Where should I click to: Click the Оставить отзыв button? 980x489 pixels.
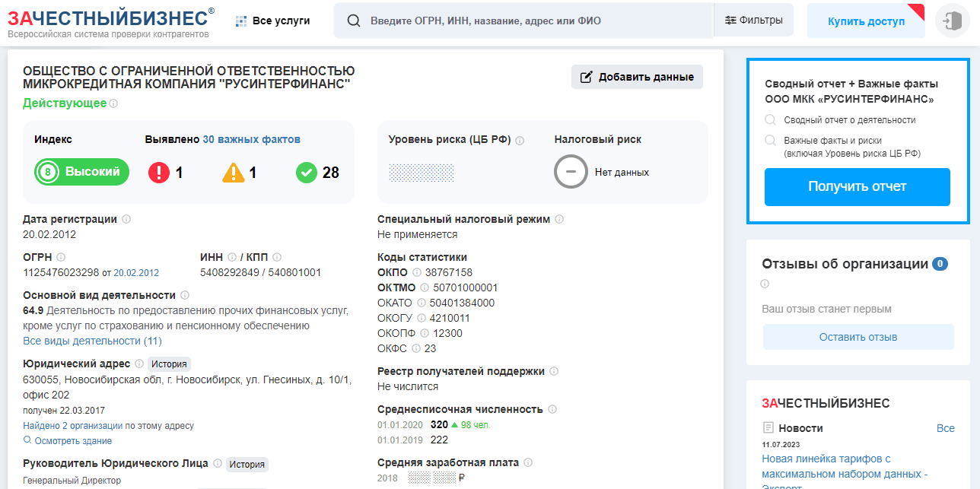click(857, 336)
